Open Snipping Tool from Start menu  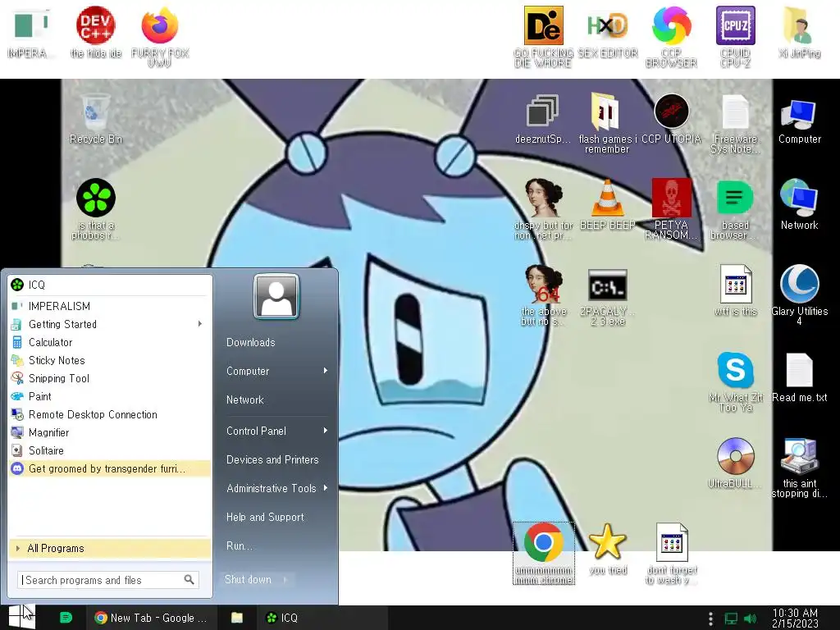click(110, 379)
